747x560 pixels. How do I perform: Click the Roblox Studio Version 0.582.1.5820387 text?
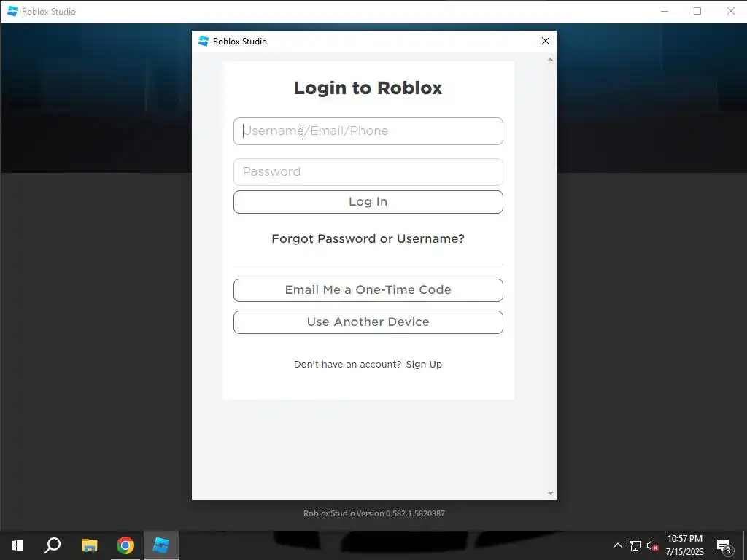tap(374, 513)
